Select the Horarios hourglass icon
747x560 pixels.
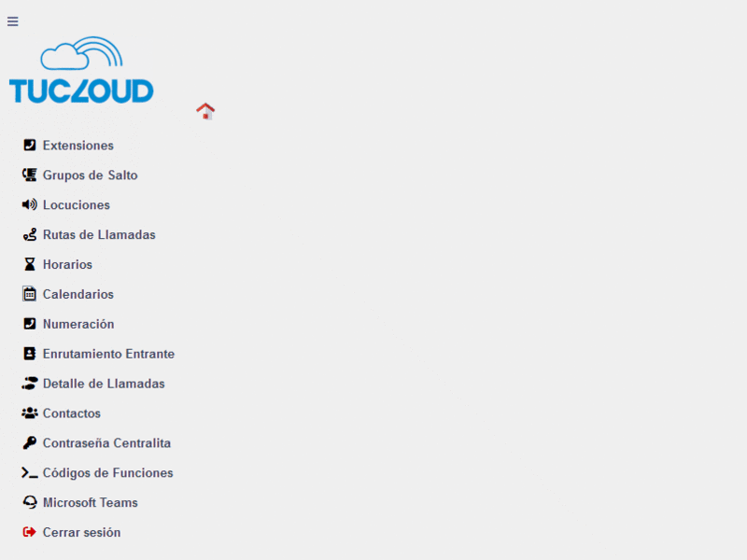click(x=28, y=264)
